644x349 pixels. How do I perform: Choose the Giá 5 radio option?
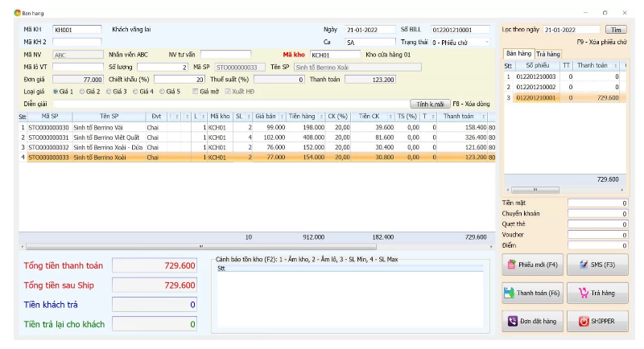(x=162, y=92)
